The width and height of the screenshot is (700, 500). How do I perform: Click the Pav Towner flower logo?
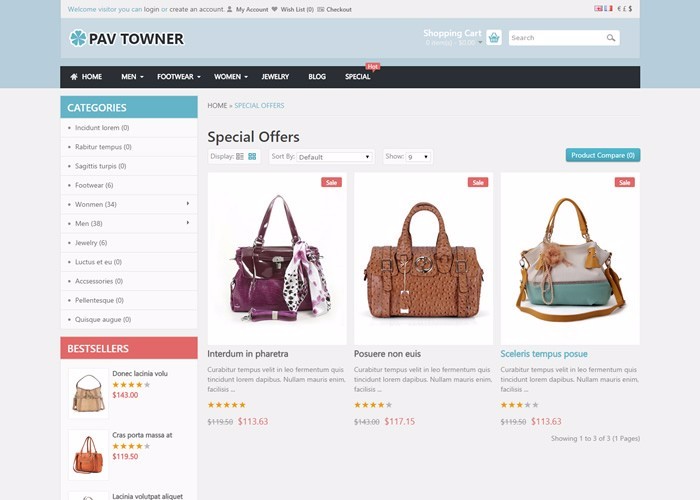(78, 38)
